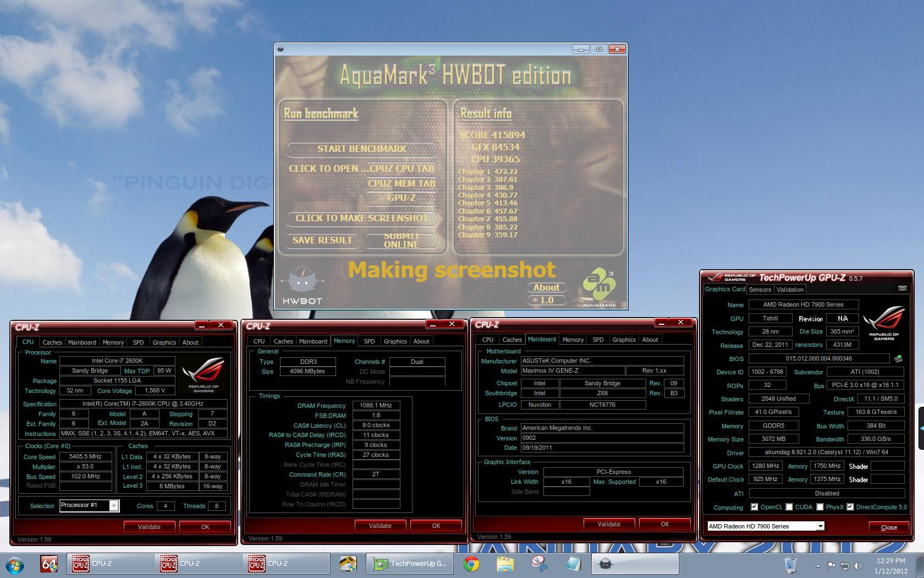Click the Republic of Gamers logo in GPU-Z
Viewport: 924px width, 578px height.
coord(883,324)
